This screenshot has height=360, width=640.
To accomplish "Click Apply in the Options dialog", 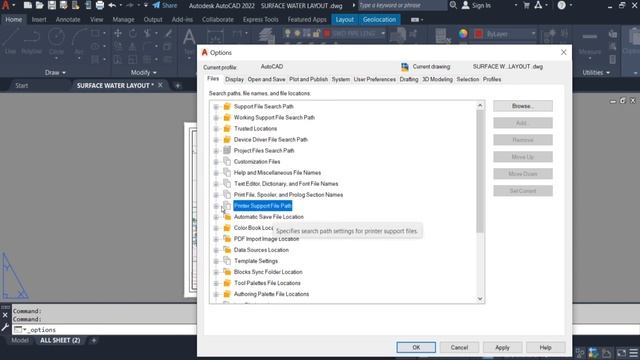I will [502, 347].
